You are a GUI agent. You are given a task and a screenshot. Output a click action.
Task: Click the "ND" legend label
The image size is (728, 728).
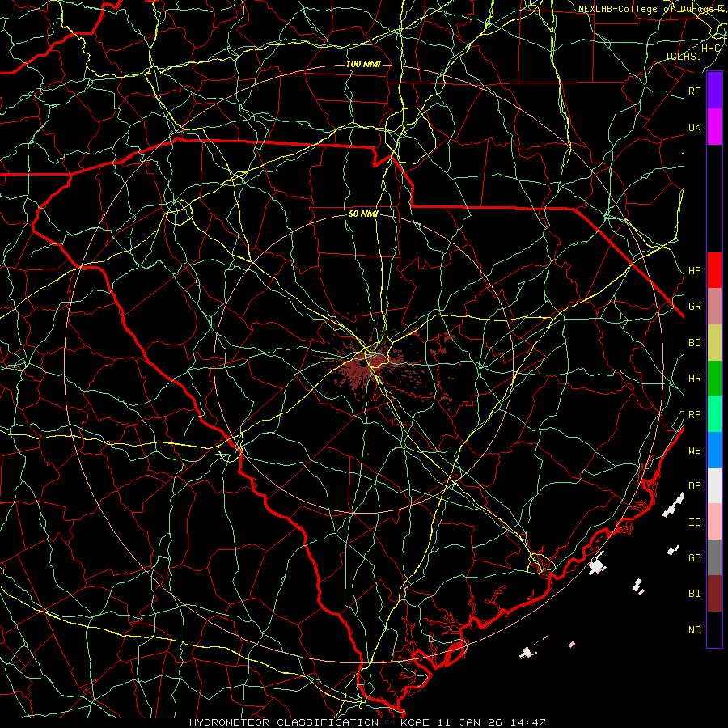tap(694, 630)
